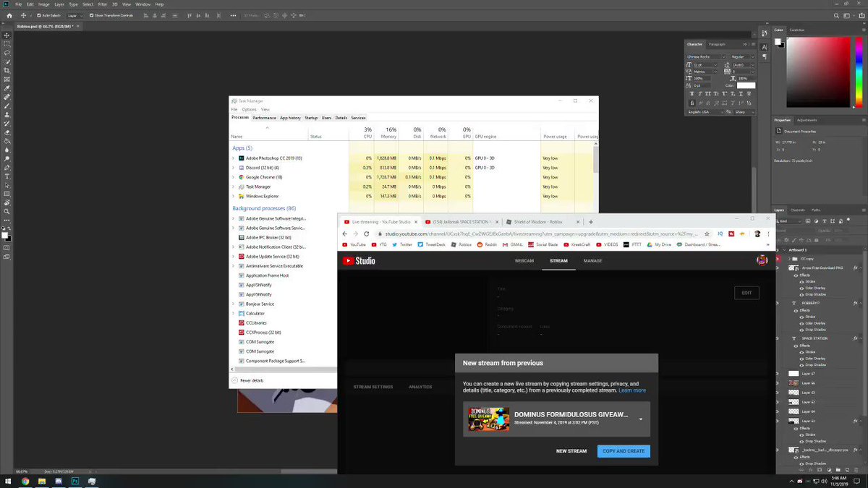Pick a color in the red color field
Image resolution: width=868 pixels, height=488 pixels.
pyautogui.click(x=819, y=72)
